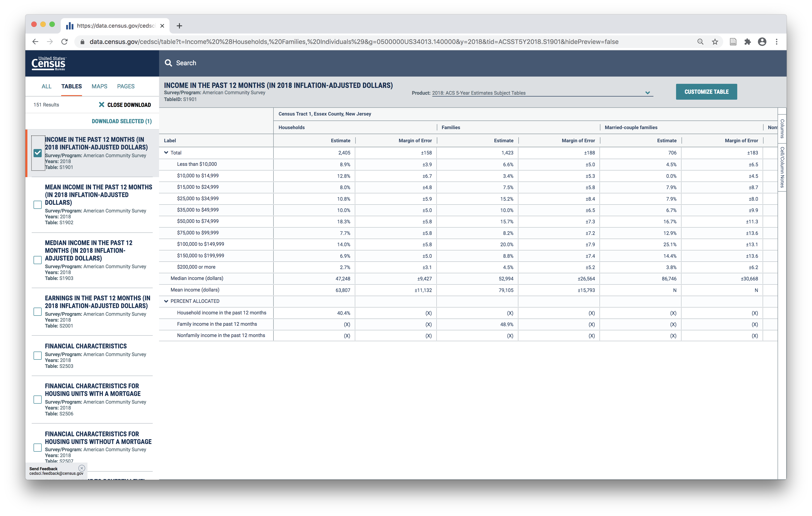This screenshot has width=812, height=516.
Task: Open browser extensions puzzle icon
Action: tap(748, 42)
